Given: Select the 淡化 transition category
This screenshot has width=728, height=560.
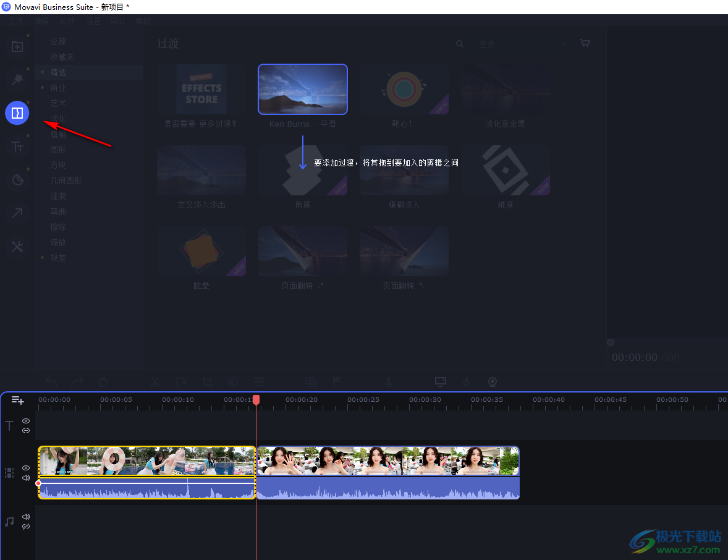Looking at the screenshot, I should pos(58,119).
